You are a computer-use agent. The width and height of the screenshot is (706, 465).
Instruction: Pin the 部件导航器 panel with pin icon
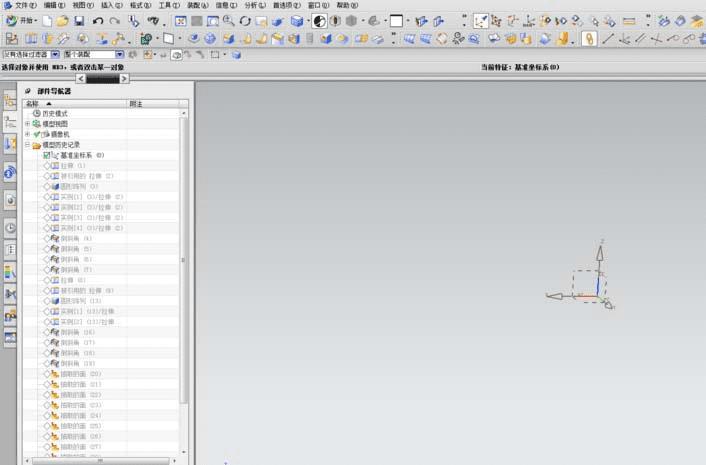point(27,91)
